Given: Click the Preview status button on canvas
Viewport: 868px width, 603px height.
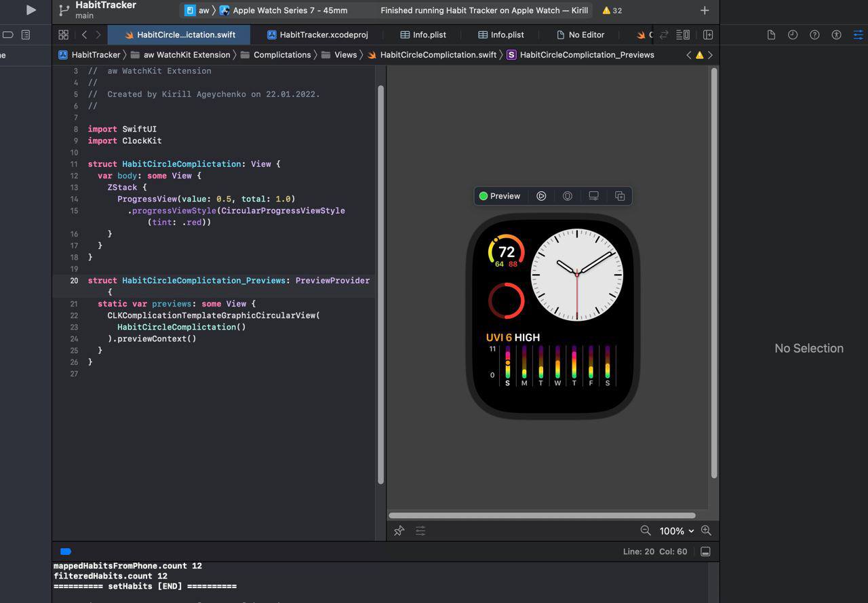Looking at the screenshot, I should [x=500, y=196].
